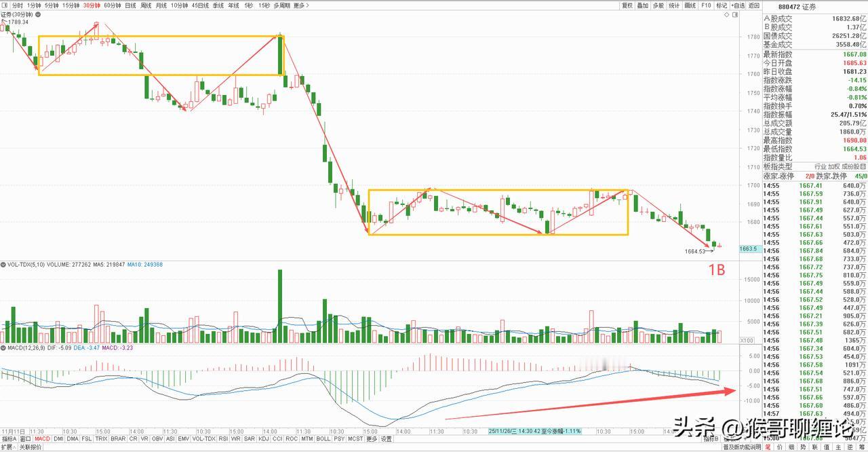Switch to the 分时 intraday view
This screenshot has width=868, height=452.
click(x=17, y=5)
